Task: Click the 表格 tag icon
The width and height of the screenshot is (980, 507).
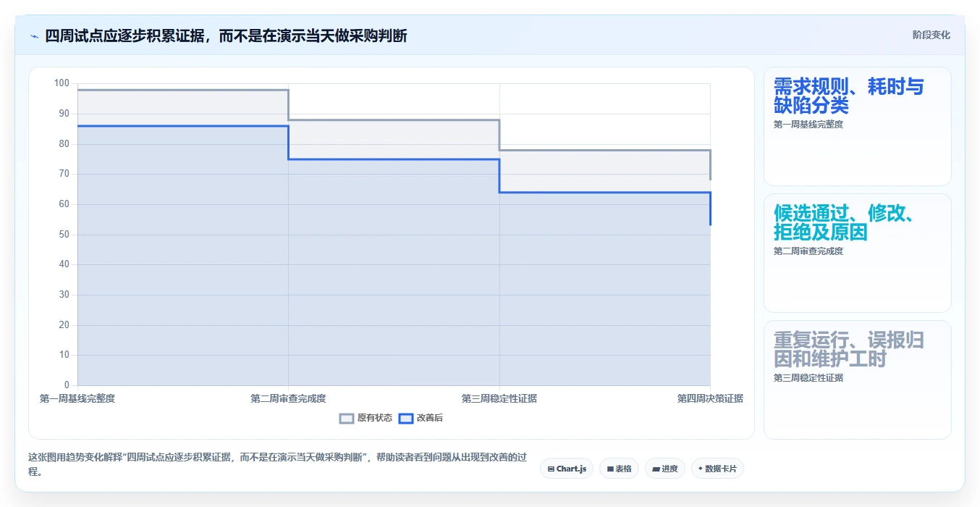Action: (x=610, y=469)
